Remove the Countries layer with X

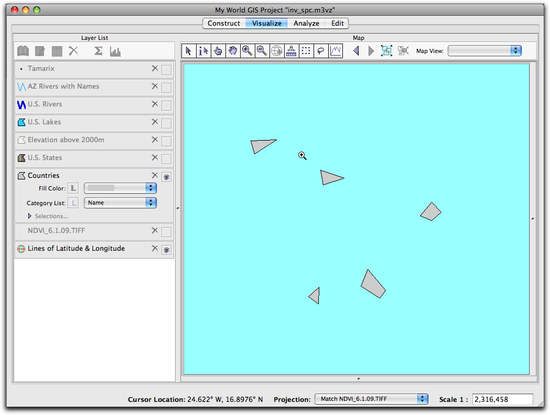coord(155,175)
